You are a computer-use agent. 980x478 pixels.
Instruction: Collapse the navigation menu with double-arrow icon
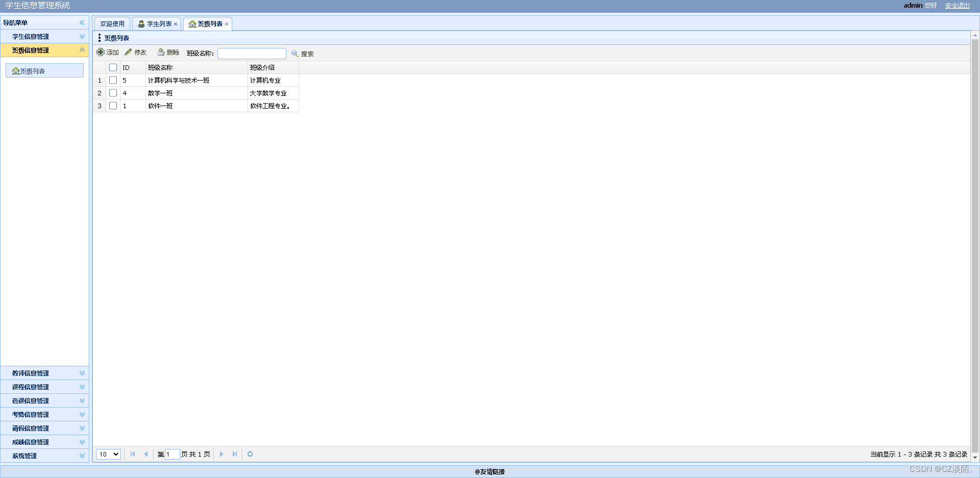point(82,22)
